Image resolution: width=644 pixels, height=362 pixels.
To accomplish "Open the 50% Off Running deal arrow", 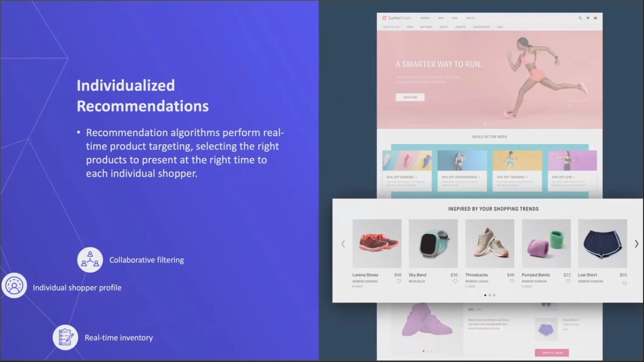I will (416, 177).
